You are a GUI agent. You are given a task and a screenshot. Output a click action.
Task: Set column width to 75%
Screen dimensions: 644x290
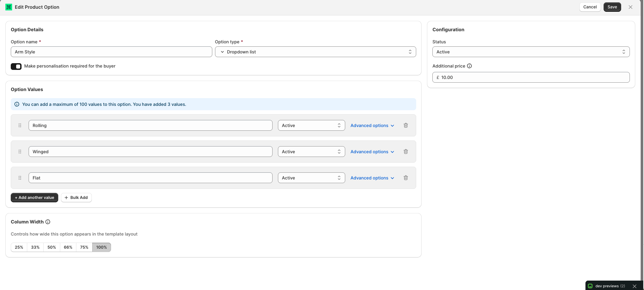click(84, 247)
